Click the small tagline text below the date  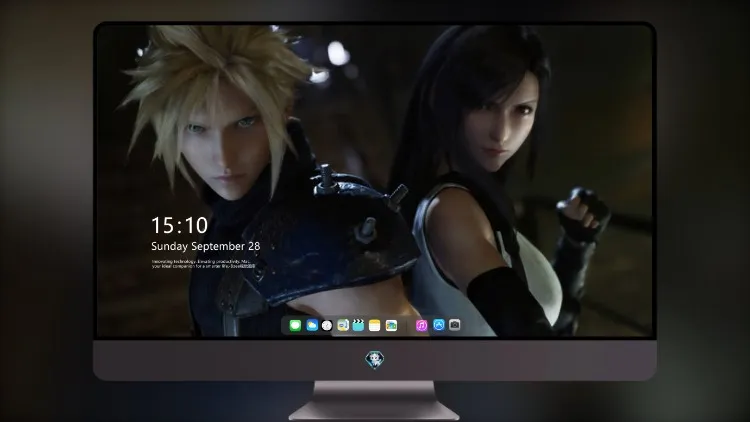pyautogui.click(x=203, y=264)
